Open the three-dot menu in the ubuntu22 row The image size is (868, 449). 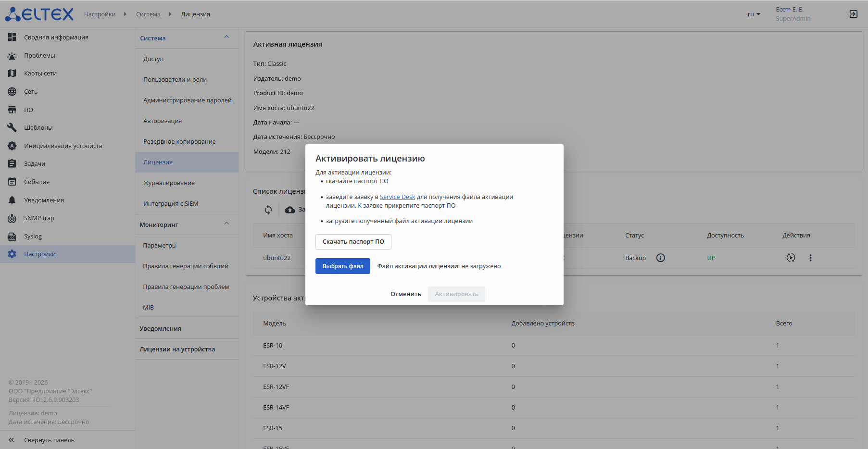tap(810, 258)
